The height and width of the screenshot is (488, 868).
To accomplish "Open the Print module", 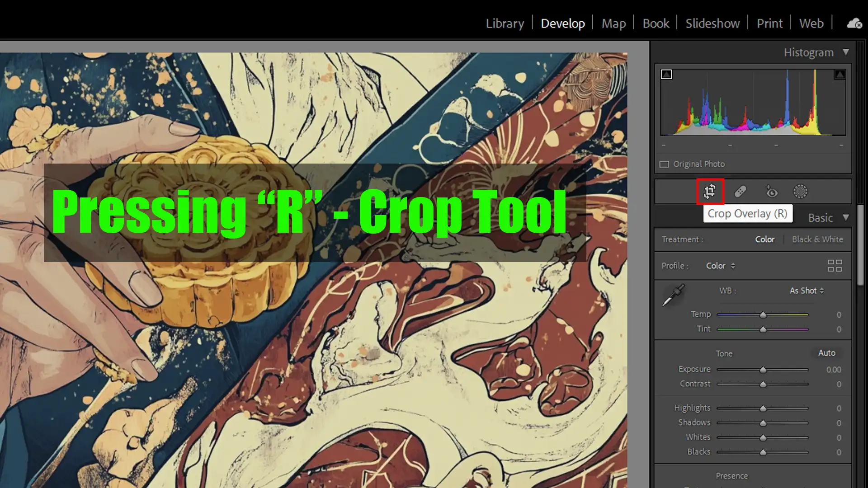I will point(769,23).
